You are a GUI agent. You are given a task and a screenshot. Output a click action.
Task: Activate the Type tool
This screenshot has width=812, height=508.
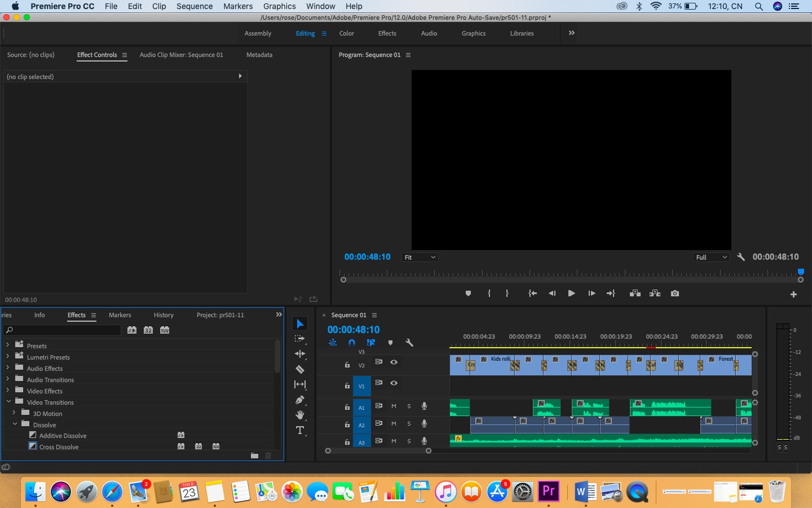300,430
